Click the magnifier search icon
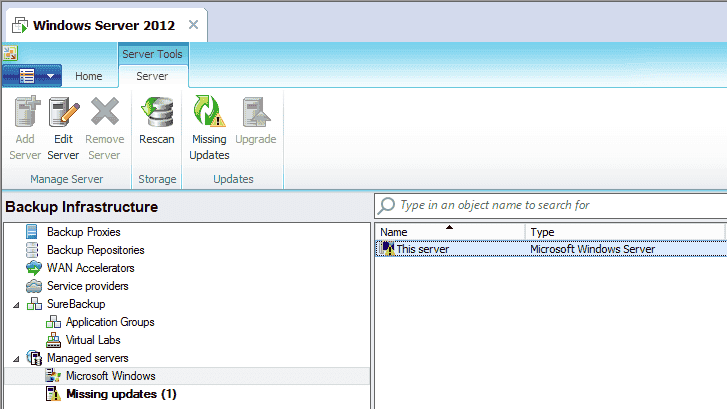This screenshot has height=409, width=727. coord(386,205)
